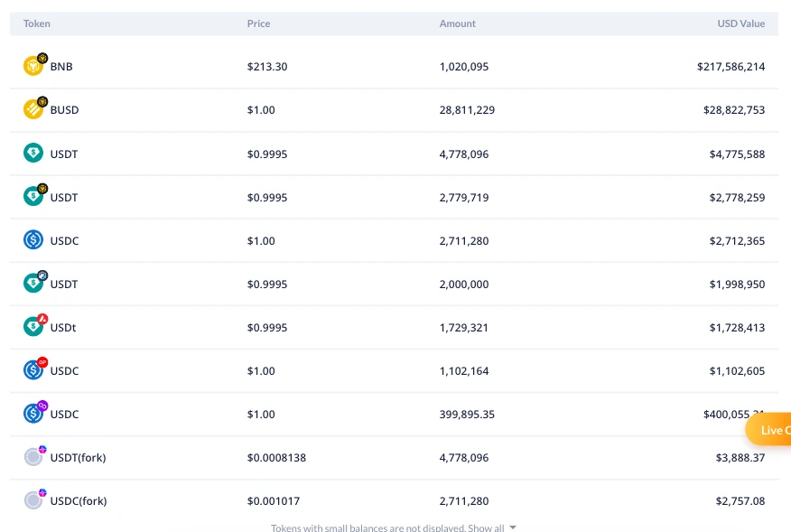
Task: Sort by the Price column header
Action: tap(258, 23)
